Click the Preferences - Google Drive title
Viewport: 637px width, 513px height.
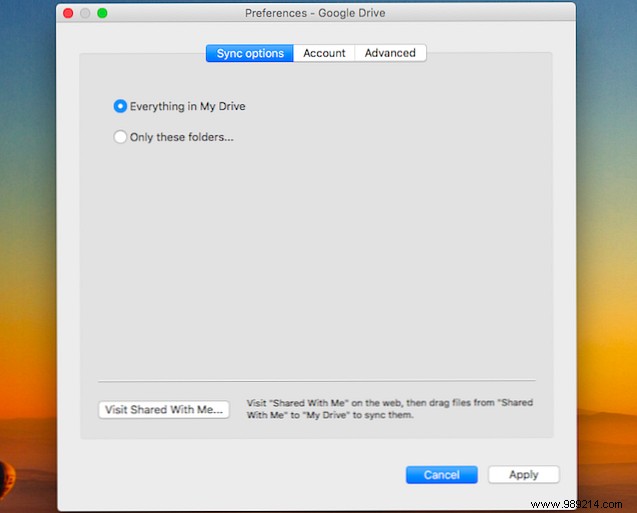pos(315,13)
